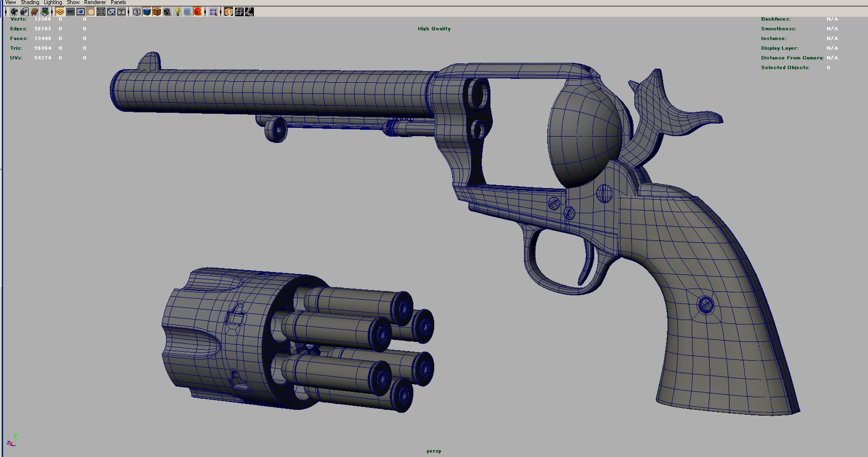Click the edges count value 26783

tap(43, 29)
